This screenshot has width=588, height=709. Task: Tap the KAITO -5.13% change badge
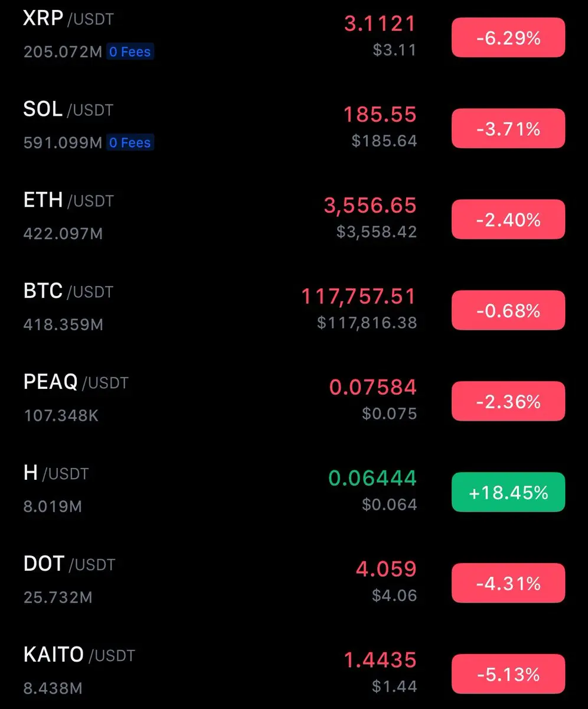click(x=508, y=674)
